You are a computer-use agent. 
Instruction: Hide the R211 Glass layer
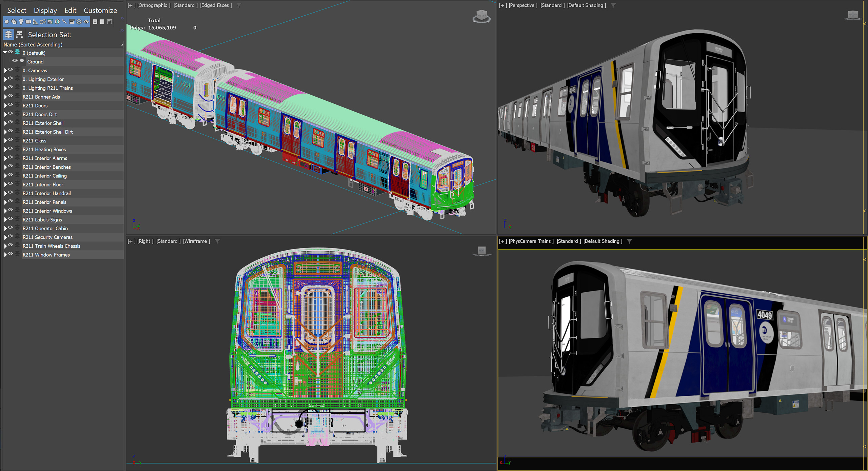click(x=11, y=140)
